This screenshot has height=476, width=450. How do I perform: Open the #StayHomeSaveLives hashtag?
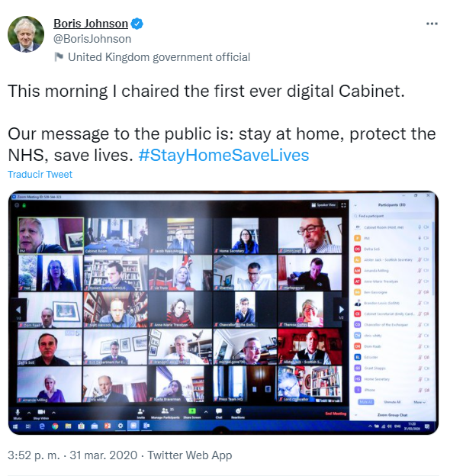click(223, 155)
